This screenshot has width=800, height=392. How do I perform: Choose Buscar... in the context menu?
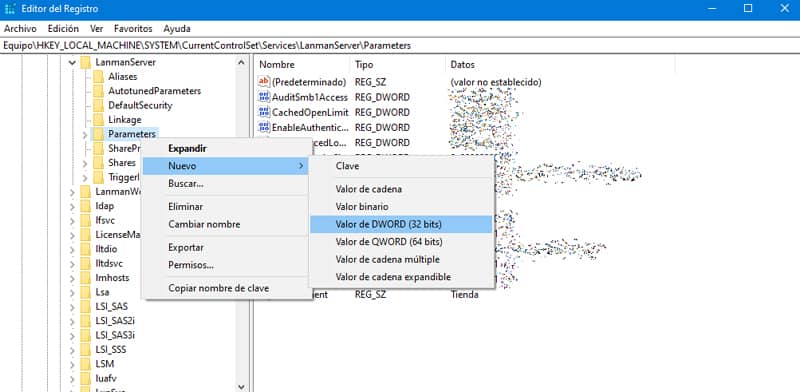tap(227, 183)
